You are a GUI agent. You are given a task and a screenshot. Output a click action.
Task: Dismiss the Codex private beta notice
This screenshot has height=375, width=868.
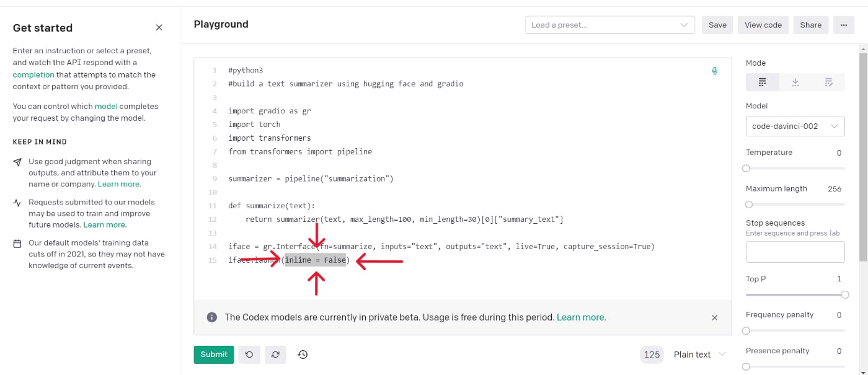pos(714,317)
